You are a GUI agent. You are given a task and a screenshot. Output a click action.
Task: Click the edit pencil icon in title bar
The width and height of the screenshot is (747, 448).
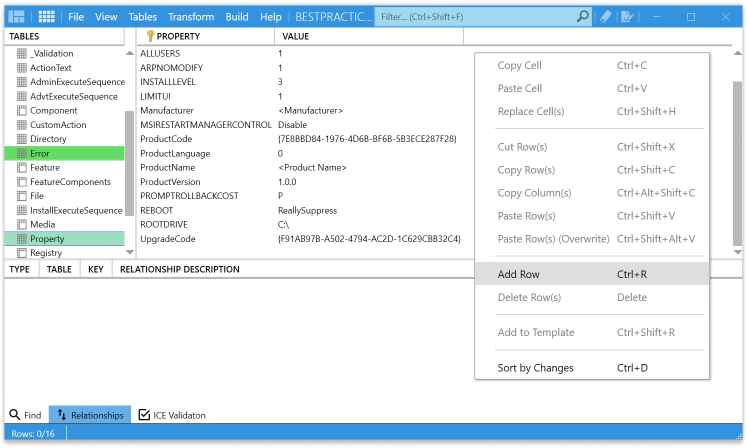[x=627, y=17]
